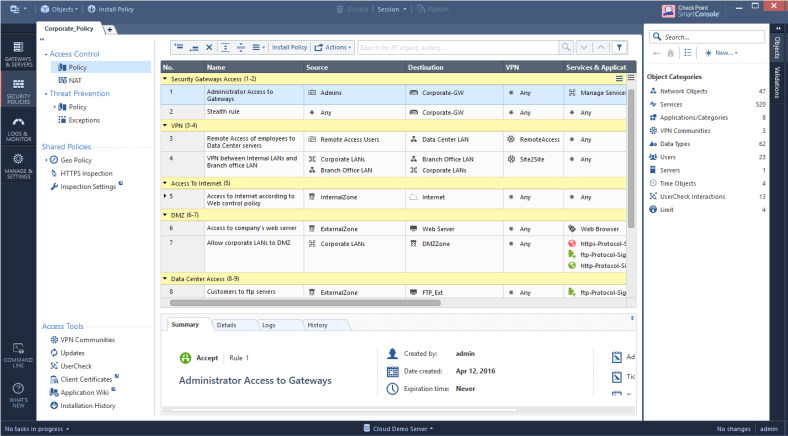Viewport: 788px width, 436px height.
Task: Open the What's New panel
Action: (x=17, y=393)
